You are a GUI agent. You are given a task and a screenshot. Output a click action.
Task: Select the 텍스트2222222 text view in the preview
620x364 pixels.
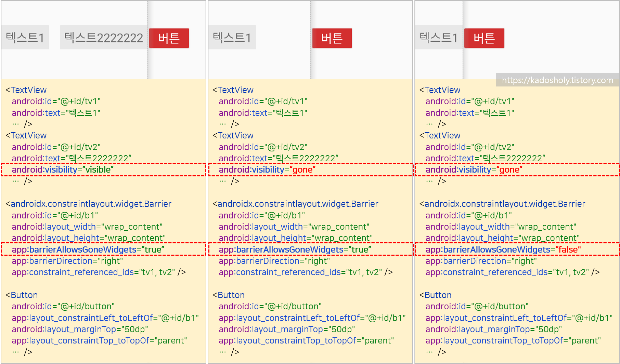104,37
